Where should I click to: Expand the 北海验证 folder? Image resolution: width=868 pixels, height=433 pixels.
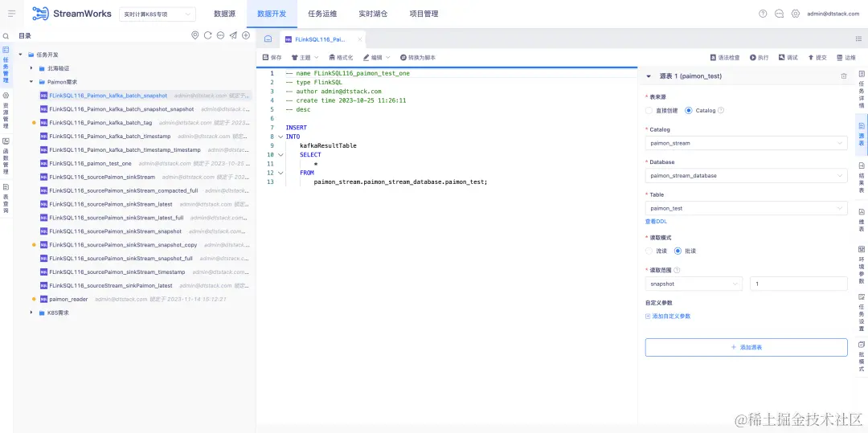(31, 68)
